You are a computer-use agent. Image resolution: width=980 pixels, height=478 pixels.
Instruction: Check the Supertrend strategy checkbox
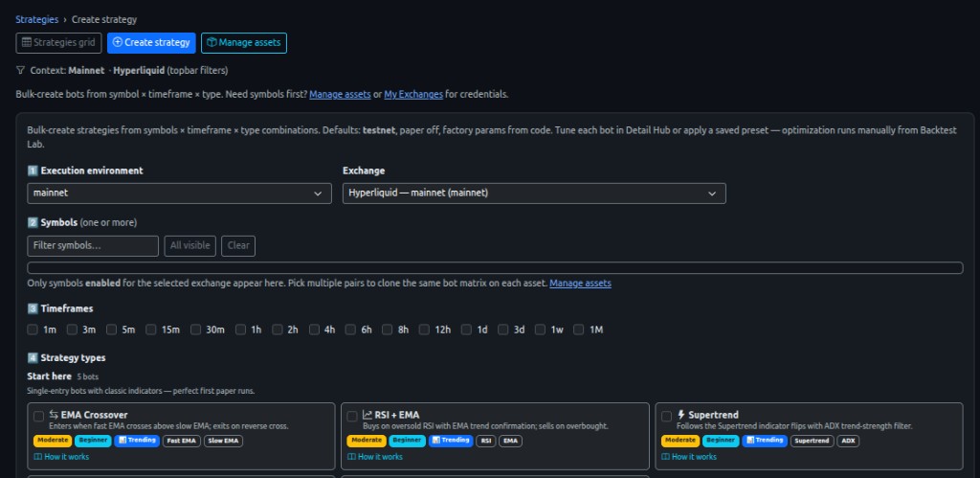point(666,416)
